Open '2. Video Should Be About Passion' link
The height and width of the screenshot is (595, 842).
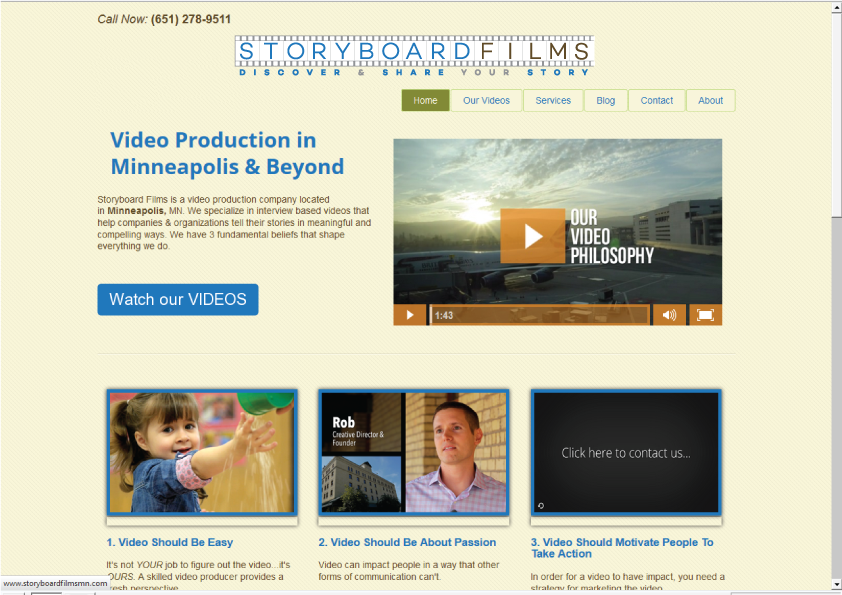(x=407, y=542)
